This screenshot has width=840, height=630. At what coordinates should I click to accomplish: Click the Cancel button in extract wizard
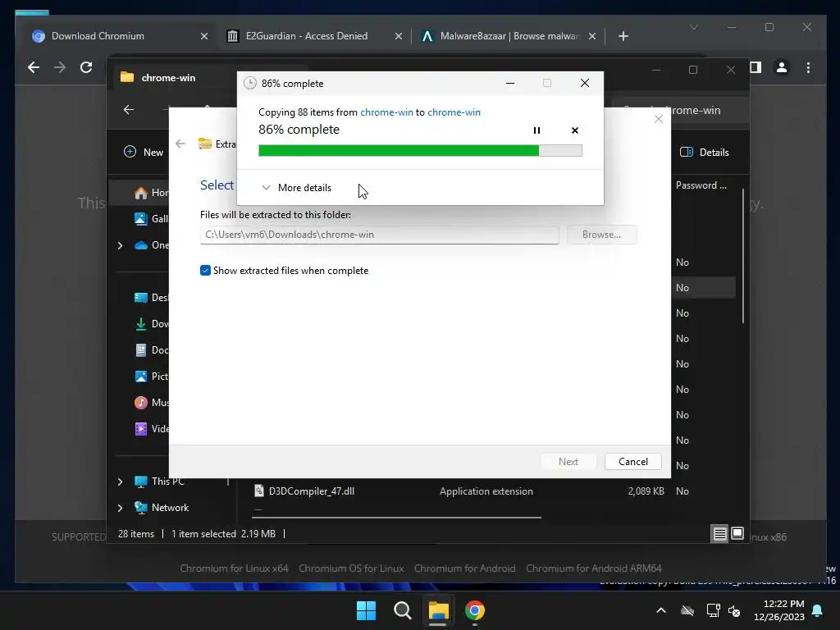click(x=632, y=462)
